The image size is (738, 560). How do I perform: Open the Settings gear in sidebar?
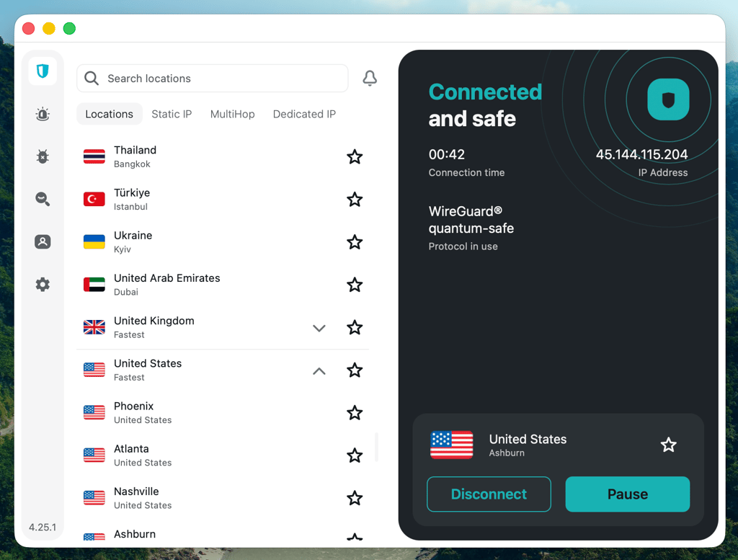point(43,284)
